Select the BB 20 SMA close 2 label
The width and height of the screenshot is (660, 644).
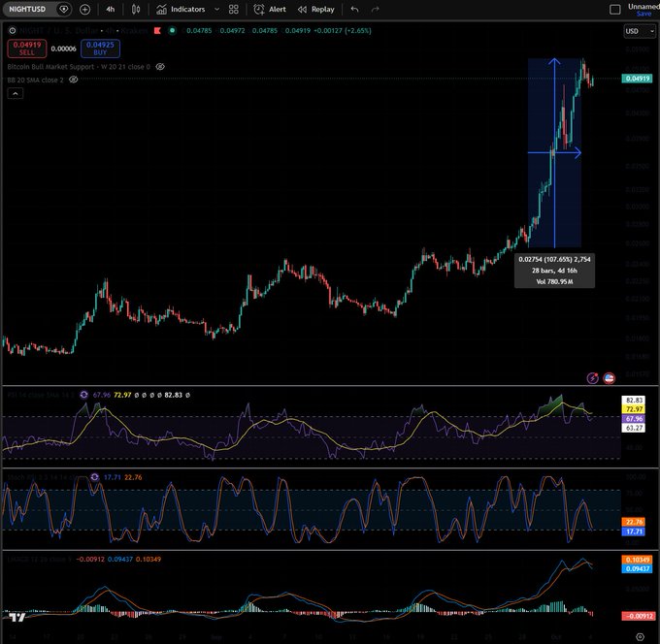coord(35,80)
